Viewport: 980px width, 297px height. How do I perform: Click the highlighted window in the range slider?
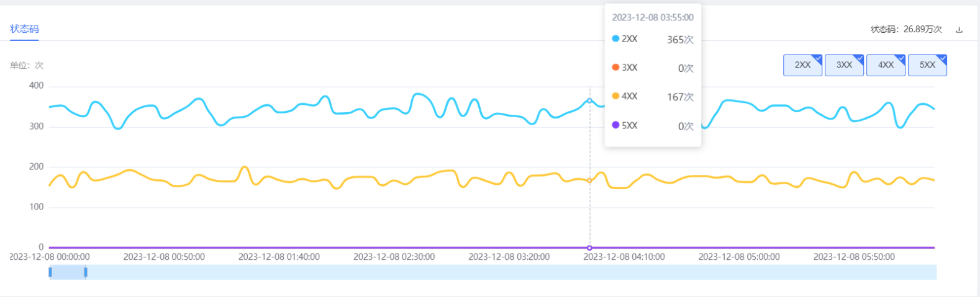[x=68, y=272]
